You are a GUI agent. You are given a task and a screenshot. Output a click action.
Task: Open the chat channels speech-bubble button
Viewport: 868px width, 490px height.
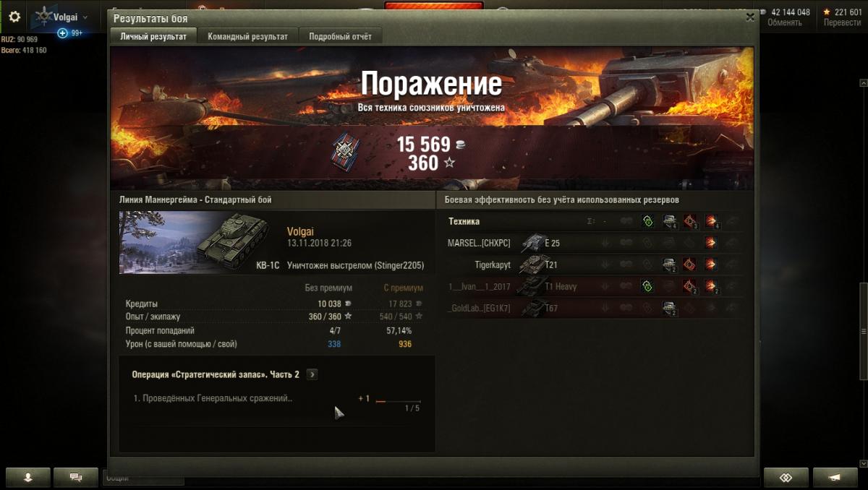tap(75, 478)
